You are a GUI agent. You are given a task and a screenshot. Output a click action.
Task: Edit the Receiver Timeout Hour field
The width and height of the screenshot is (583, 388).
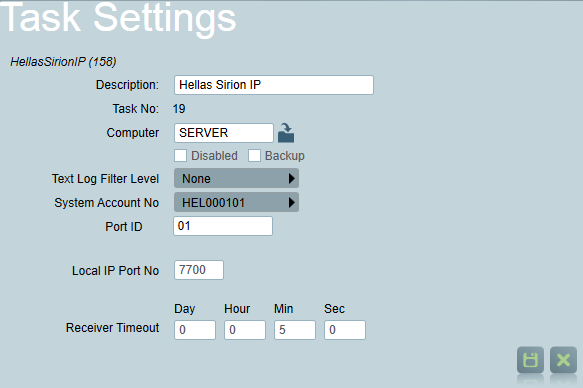point(245,330)
